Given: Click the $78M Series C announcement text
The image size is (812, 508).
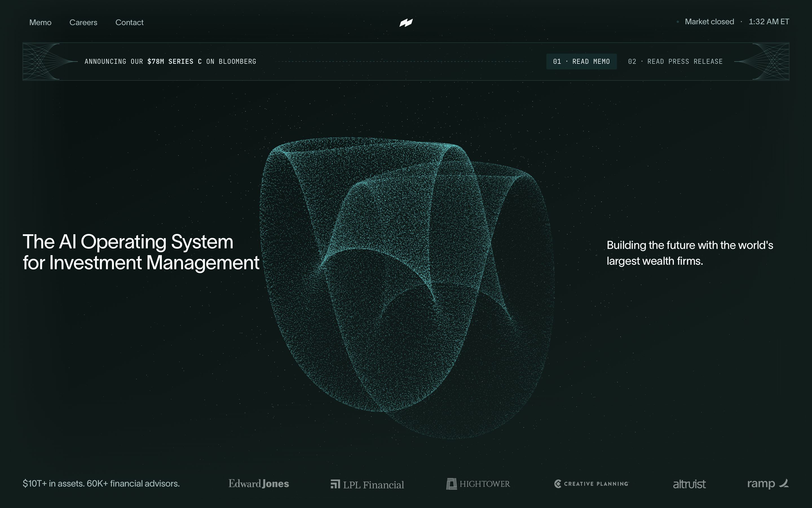Looking at the screenshot, I should (x=170, y=62).
